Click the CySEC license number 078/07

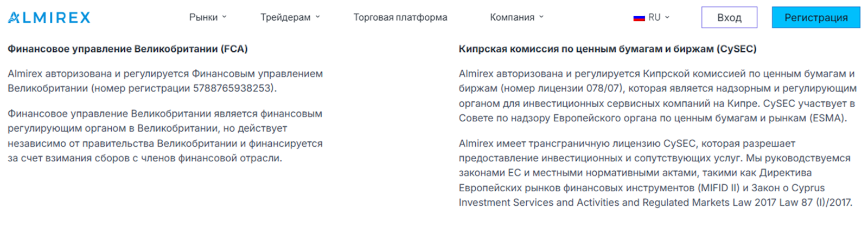click(x=604, y=88)
